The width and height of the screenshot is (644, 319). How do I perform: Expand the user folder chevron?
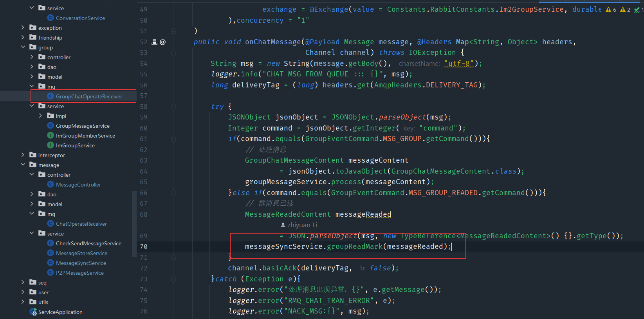(x=23, y=292)
